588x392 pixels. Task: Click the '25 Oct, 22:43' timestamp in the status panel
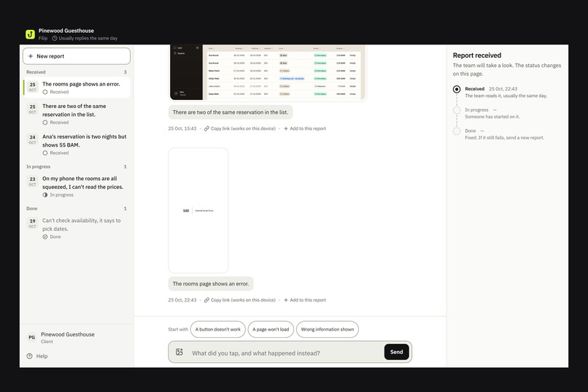tap(503, 89)
